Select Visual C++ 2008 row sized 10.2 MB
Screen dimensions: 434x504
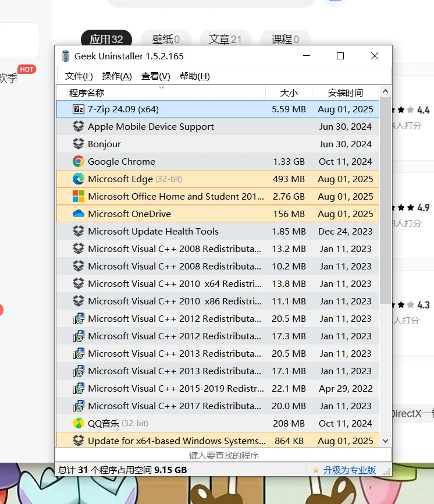[218, 266]
